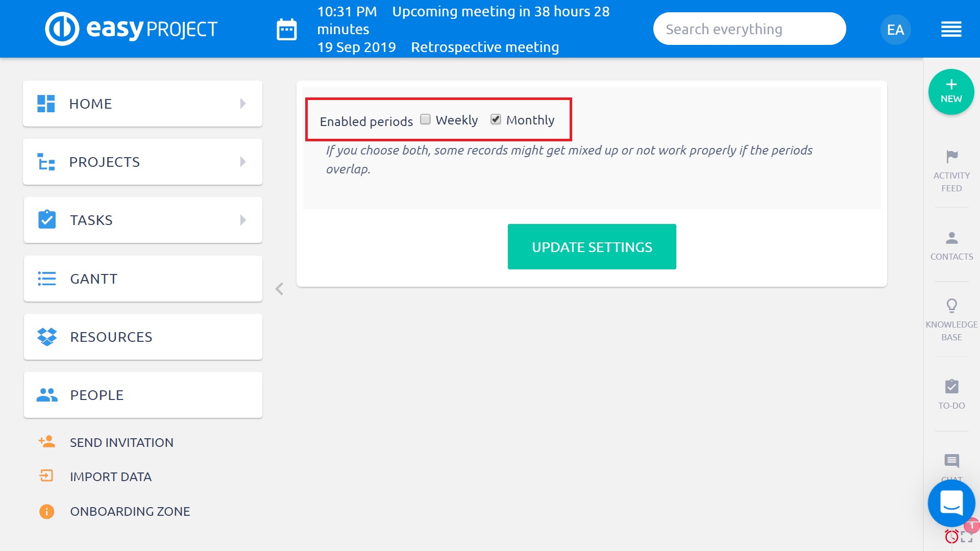Click the easy Project logo
This screenshot has width=980, height=551.
tap(131, 29)
